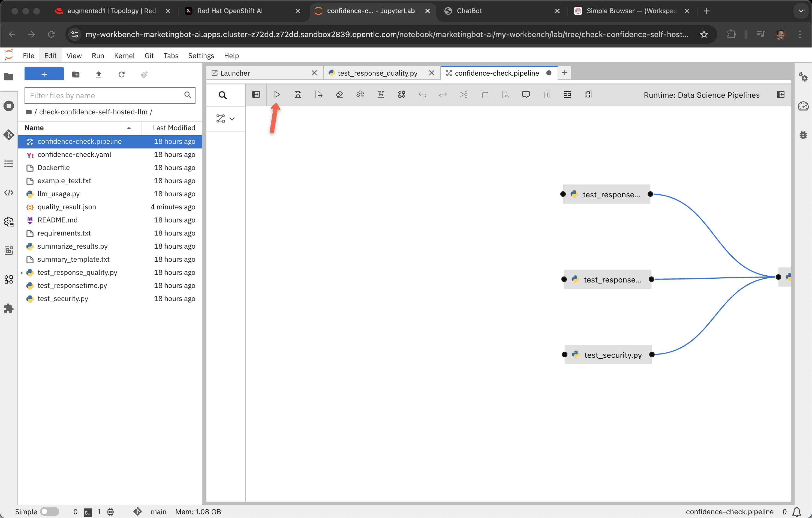Click the blue New Launcher button
Viewport: 812px width, 518px height.
click(x=44, y=74)
